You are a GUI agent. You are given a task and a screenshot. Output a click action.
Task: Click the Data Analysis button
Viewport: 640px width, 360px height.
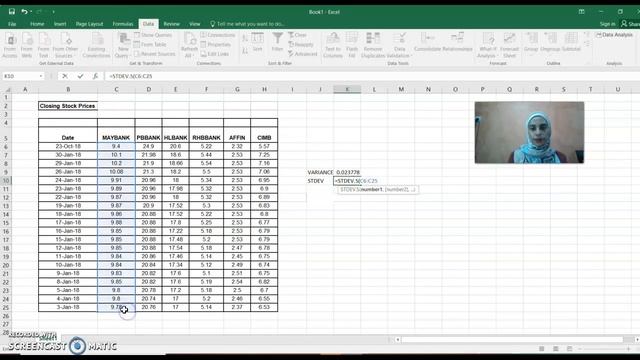click(x=614, y=35)
